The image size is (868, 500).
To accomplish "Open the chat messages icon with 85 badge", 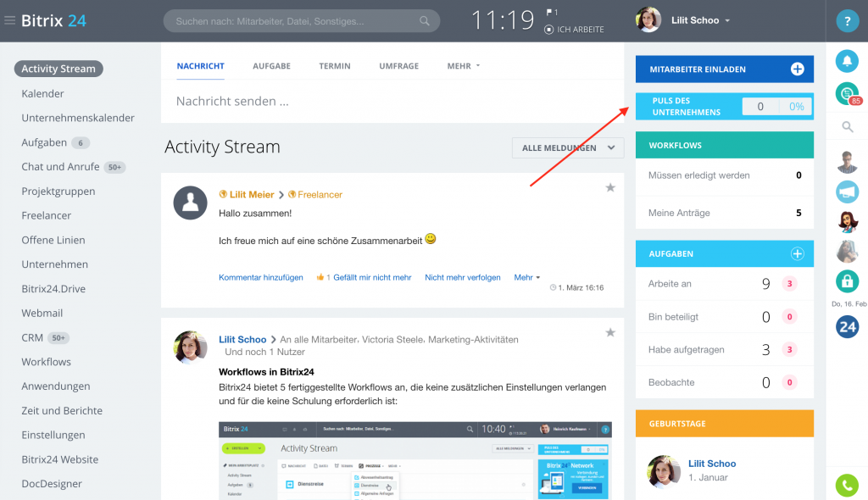I will (x=847, y=93).
